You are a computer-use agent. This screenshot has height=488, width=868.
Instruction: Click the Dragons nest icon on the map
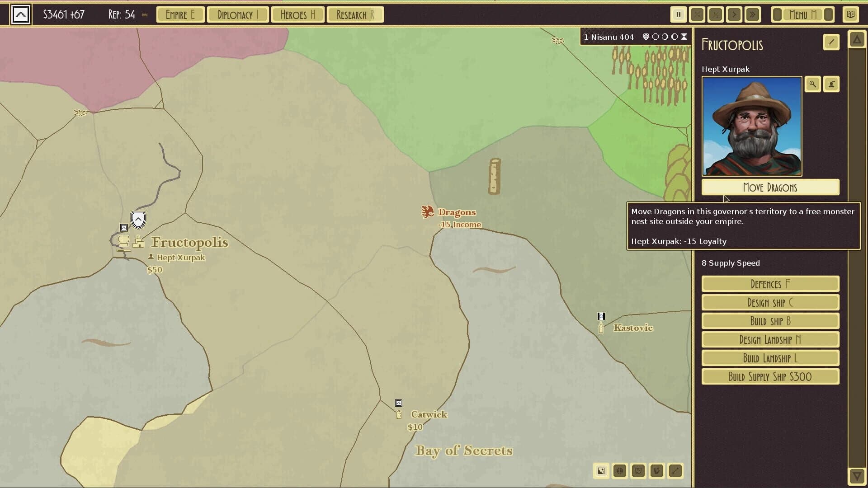coord(428,211)
